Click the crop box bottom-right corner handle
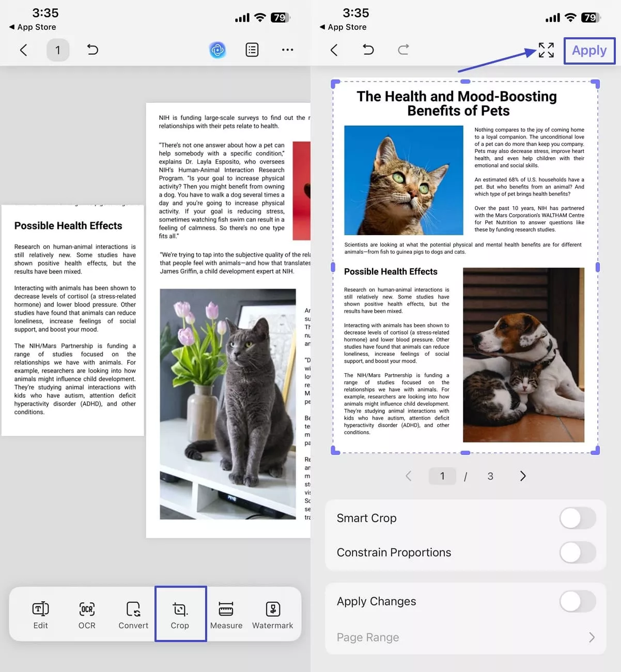The image size is (621, 672). [595, 451]
